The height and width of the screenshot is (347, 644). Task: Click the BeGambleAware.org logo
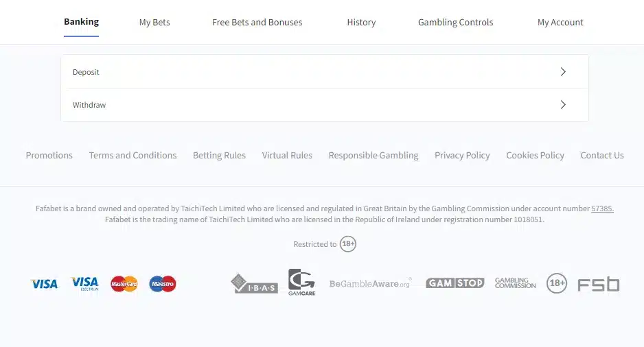pyautogui.click(x=369, y=284)
